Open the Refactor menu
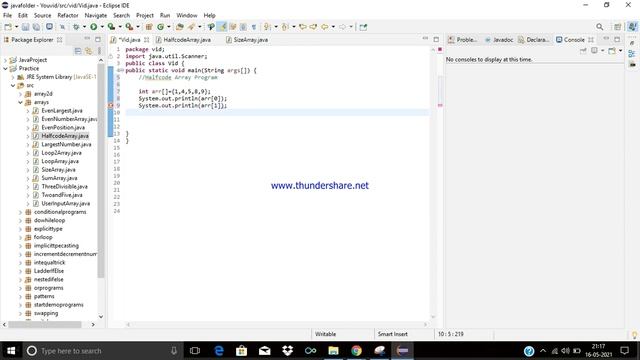The image size is (640, 360). [68, 15]
